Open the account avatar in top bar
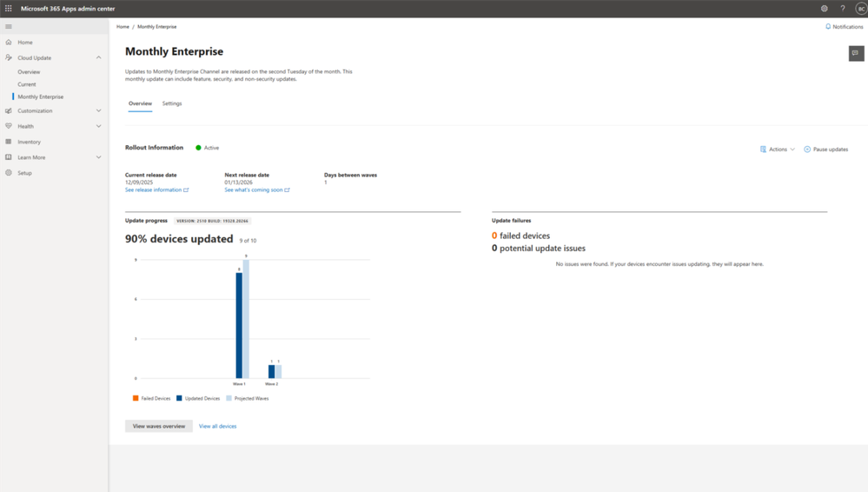Screen dimensions: 868x492 861,9
